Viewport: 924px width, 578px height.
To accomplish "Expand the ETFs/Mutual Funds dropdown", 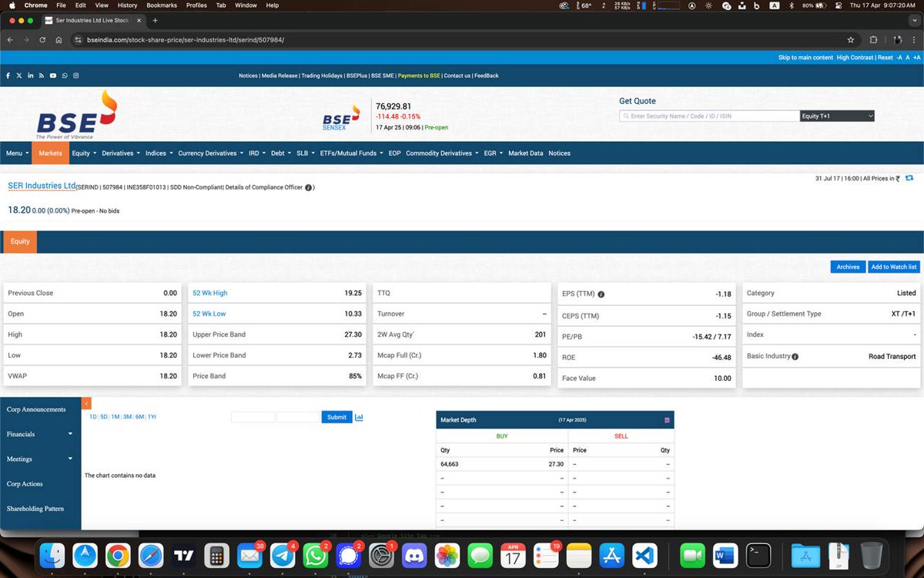I will [x=352, y=153].
